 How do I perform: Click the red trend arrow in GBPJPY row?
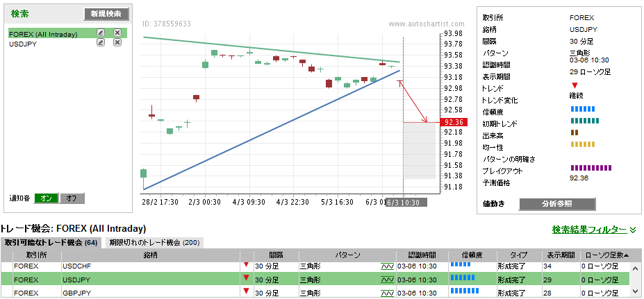[x=246, y=292]
